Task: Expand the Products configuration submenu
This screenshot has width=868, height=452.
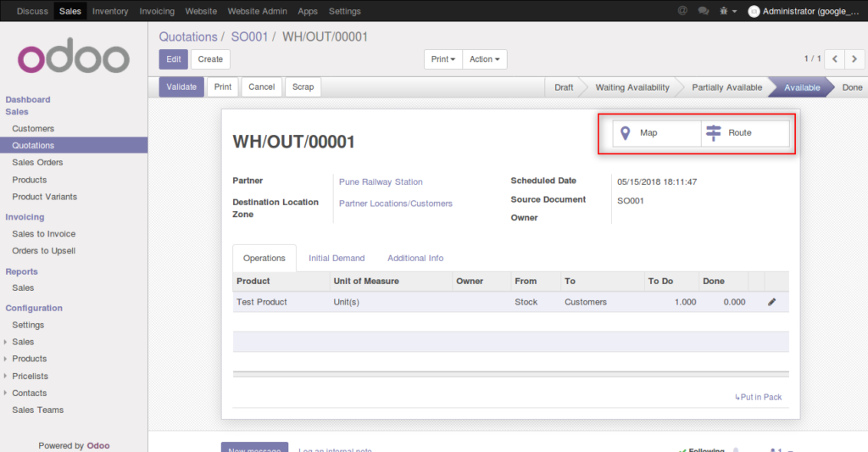Action: 30,359
